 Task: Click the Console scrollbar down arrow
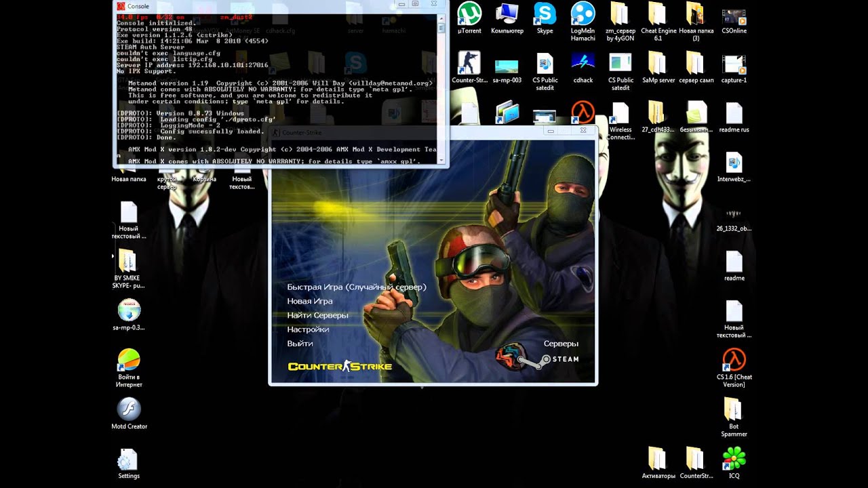click(x=442, y=160)
